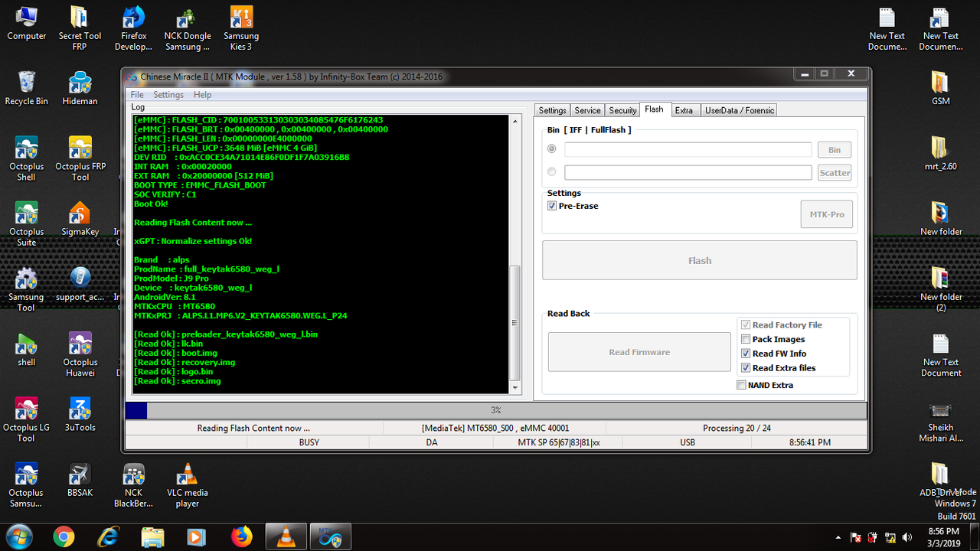Switch to the Service tab

click(587, 110)
